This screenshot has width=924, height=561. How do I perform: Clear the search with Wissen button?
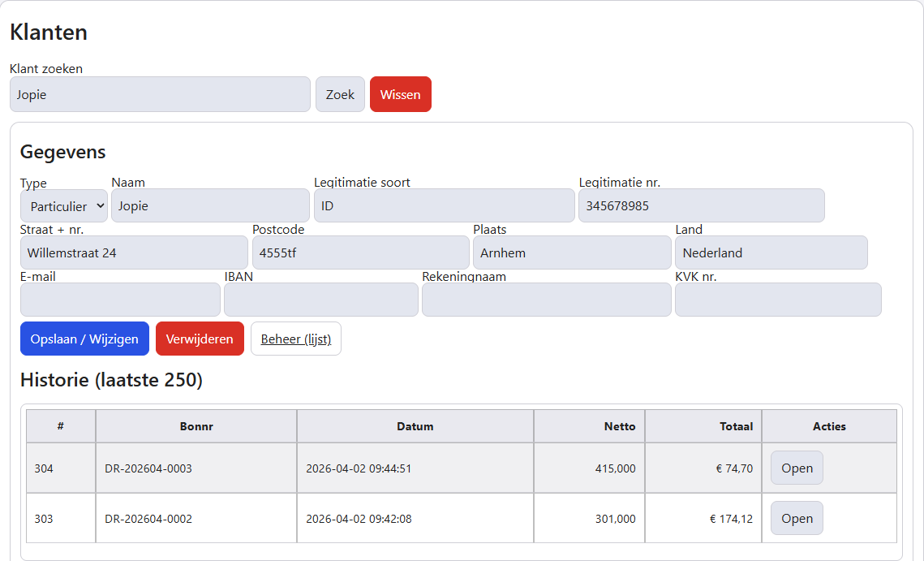(400, 94)
